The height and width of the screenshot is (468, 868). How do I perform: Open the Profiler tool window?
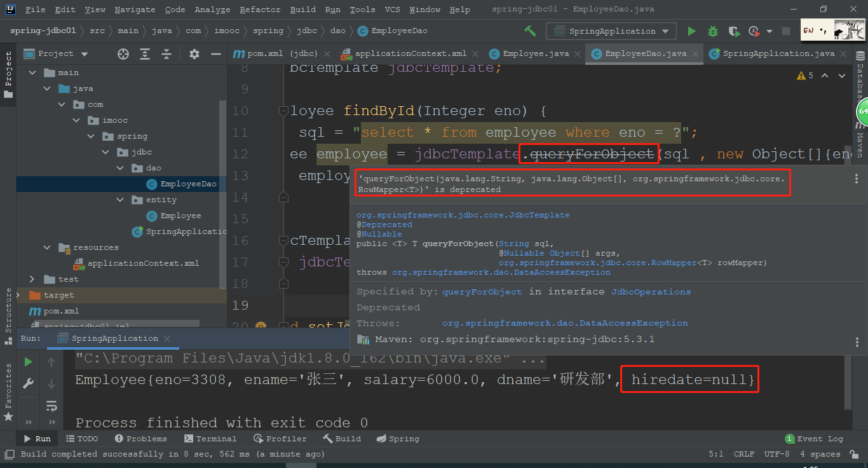[x=280, y=439]
